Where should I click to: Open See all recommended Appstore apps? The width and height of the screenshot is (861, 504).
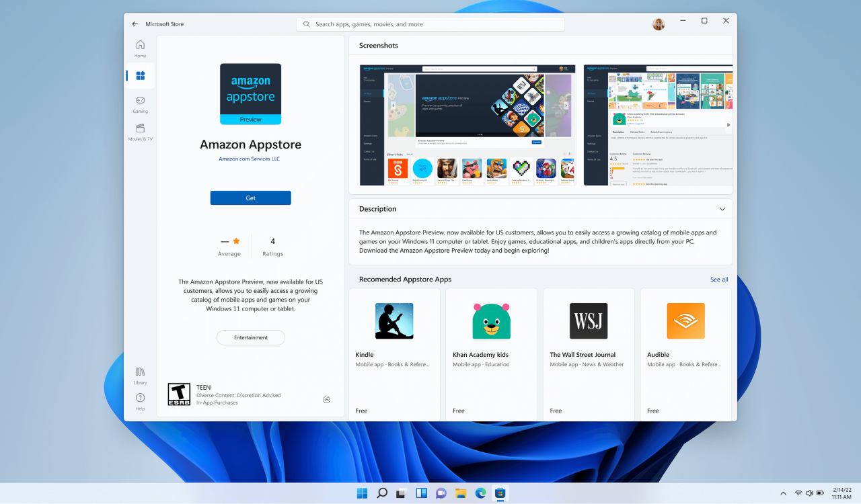coord(718,279)
